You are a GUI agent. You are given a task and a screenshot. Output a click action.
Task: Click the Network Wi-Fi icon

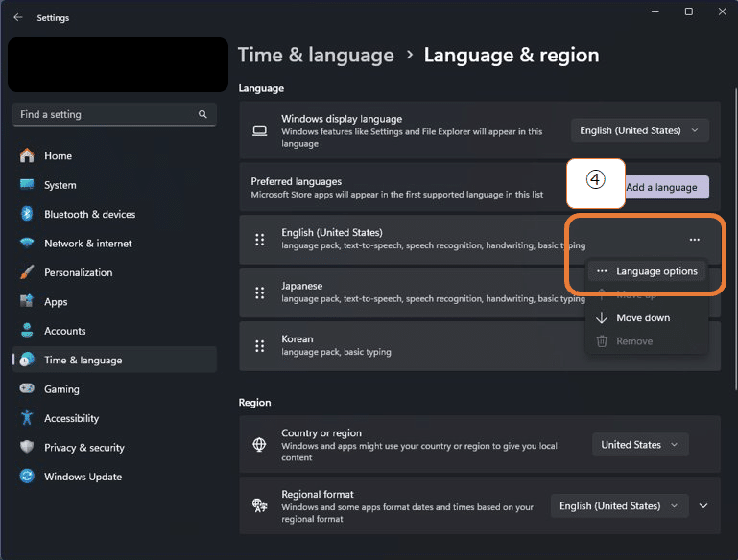(x=27, y=244)
